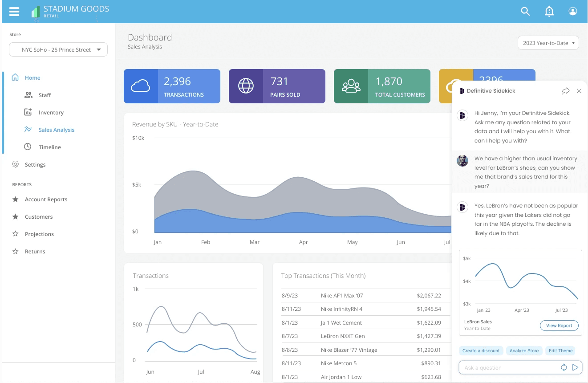Image resolution: width=588 pixels, height=383 pixels.
Task: Click the cloud icon on Transactions card
Action: [141, 86]
